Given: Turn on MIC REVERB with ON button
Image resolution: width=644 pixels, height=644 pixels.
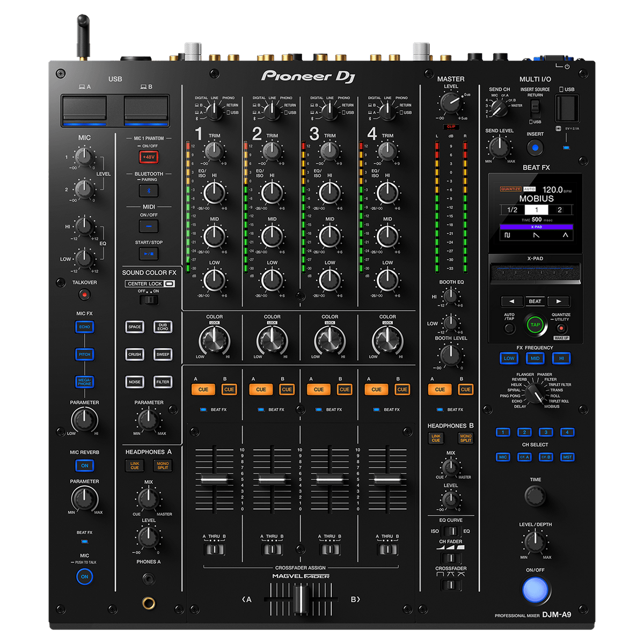Looking at the screenshot, I should click(x=84, y=466).
